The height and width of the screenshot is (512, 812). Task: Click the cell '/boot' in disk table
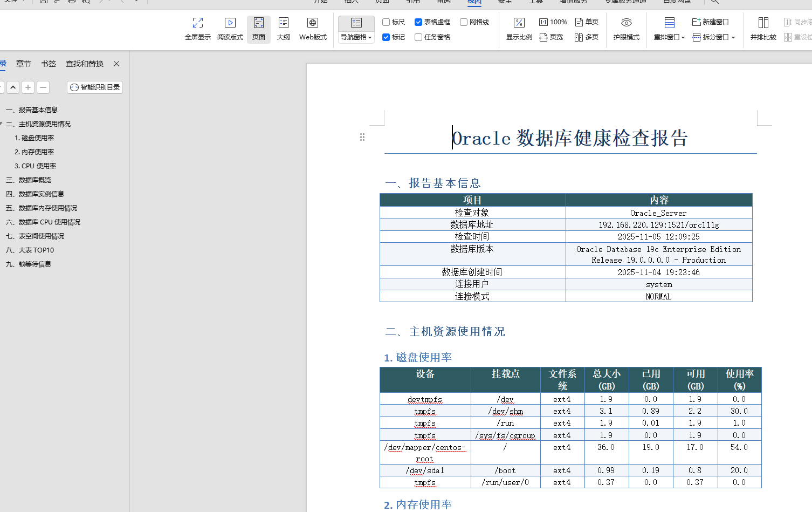[x=505, y=470]
